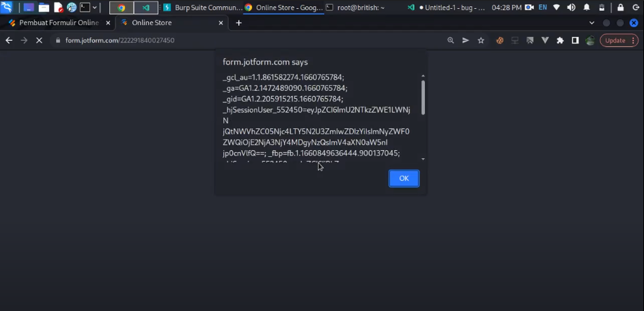Open a new browser tab
The image size is (644, 311).
(238, 23)
